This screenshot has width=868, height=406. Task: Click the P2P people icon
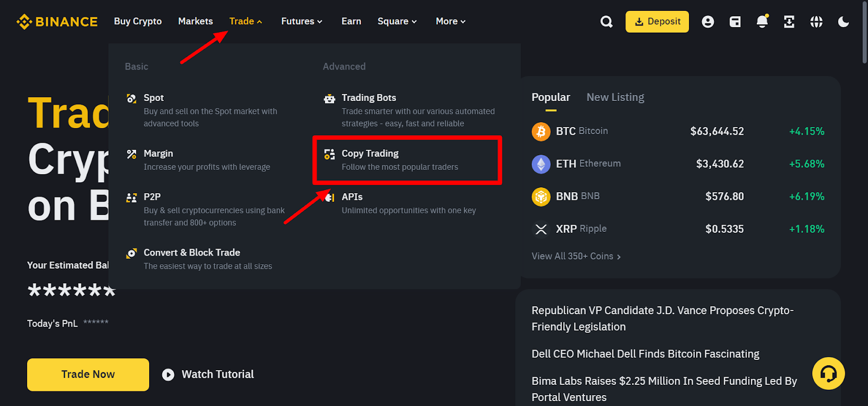[x=131, y=198]
